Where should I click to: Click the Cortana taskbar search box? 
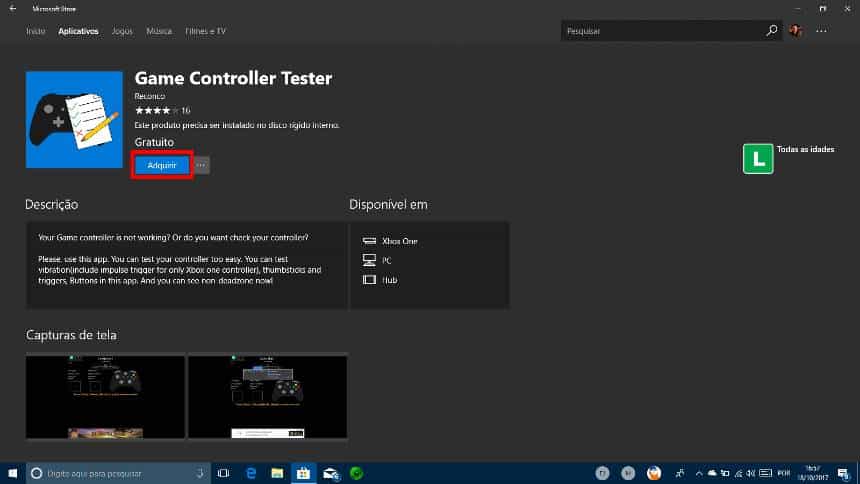(x=118, y=473)
